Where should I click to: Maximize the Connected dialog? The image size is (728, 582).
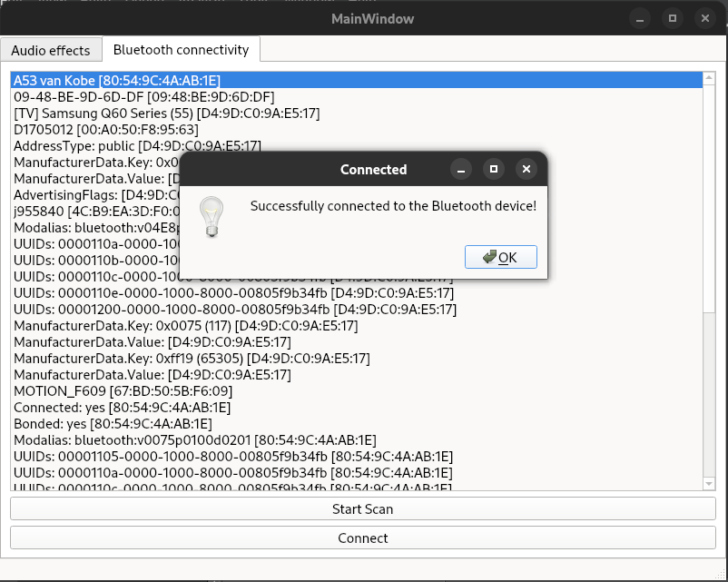point(494,169)
